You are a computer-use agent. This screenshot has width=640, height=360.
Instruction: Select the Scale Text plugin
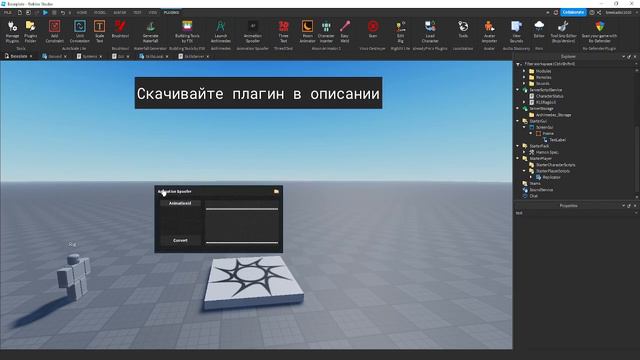[99, 32]
